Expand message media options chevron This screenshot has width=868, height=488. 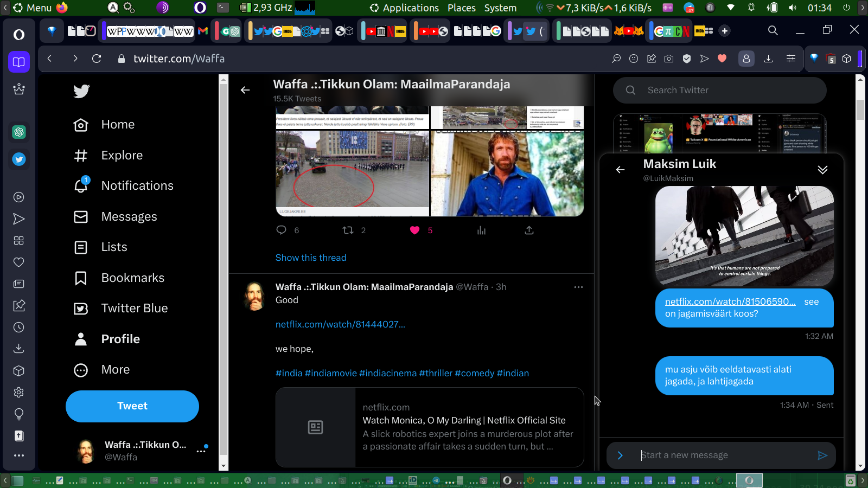click(x=620, y=455)
